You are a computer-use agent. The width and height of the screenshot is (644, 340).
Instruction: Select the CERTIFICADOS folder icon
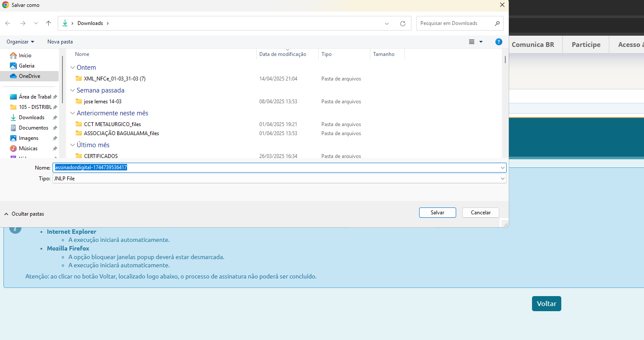[x=78, y=156]
